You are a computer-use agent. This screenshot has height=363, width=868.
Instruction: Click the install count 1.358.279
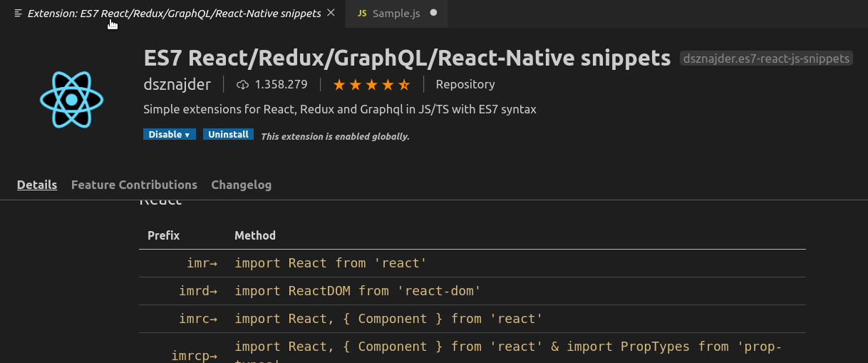[281, 85]
